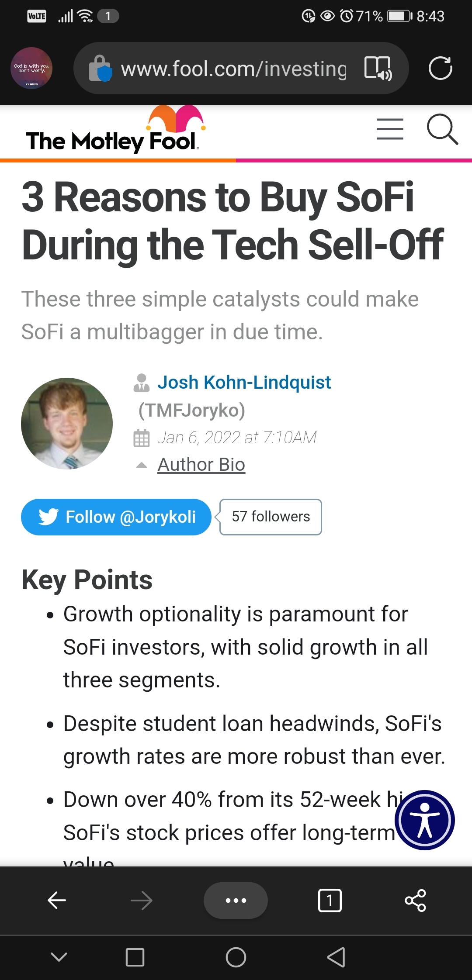The image size is (472, 980).
Task: Tap the site security lock icon
Action: click(100, 69)
